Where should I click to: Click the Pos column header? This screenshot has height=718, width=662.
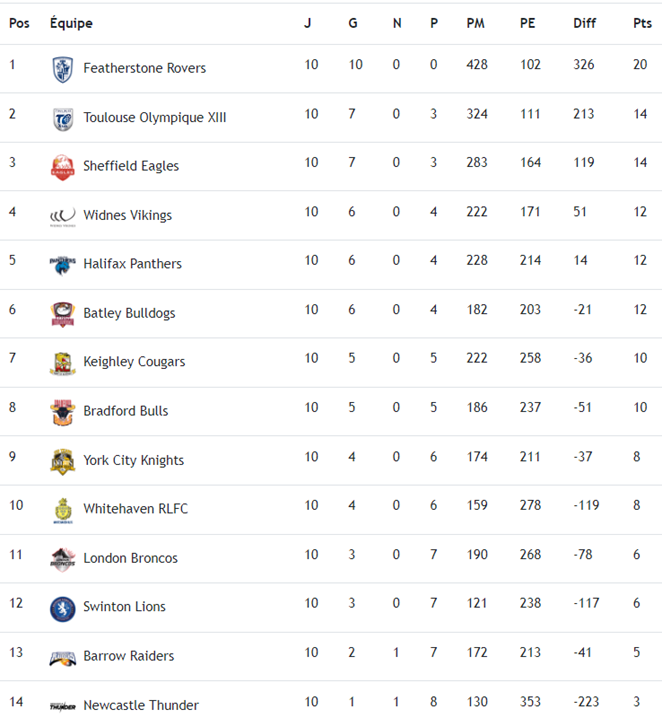[x=19, y=23]
